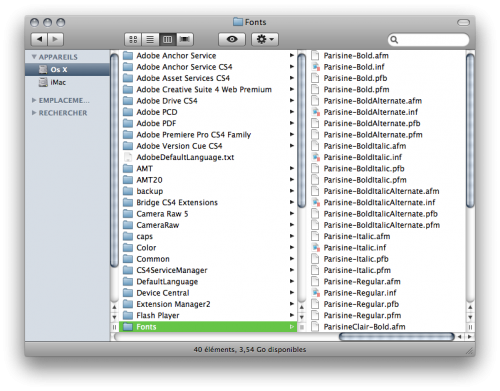Open the gear Action menu
This screenshot has height=391, width=500.
[x=265, y=39]
